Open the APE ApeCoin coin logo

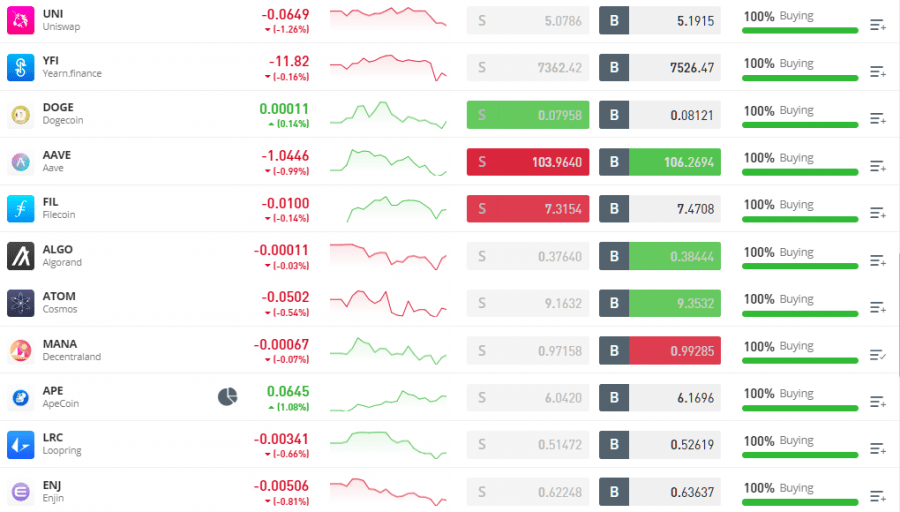pyautogui.click(x=21, y=397)
